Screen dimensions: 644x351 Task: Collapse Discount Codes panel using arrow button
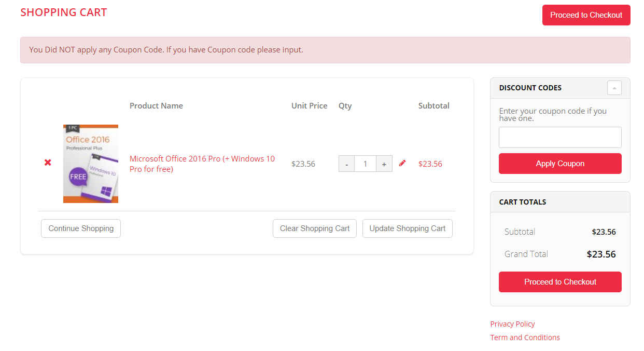614,88
